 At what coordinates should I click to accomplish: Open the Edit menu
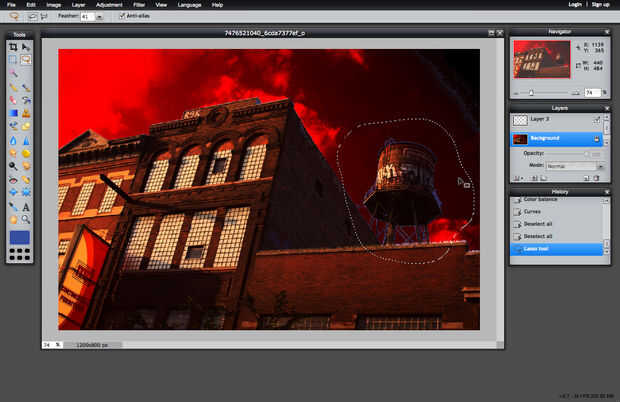click(31, 5)
